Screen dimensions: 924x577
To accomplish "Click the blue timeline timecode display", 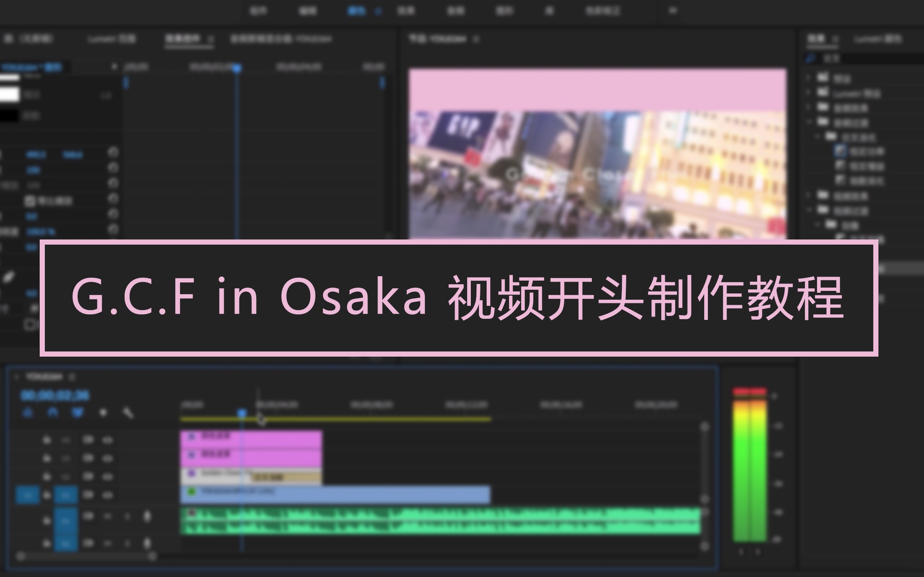I will pyautogui.click(x=55, y=395).
